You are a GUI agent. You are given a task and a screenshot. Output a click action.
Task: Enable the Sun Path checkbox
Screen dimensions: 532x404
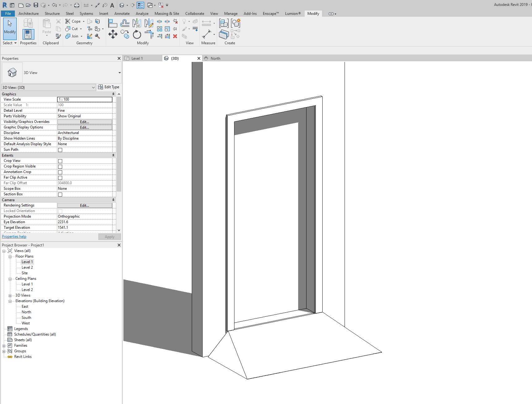tap(60, 150)
